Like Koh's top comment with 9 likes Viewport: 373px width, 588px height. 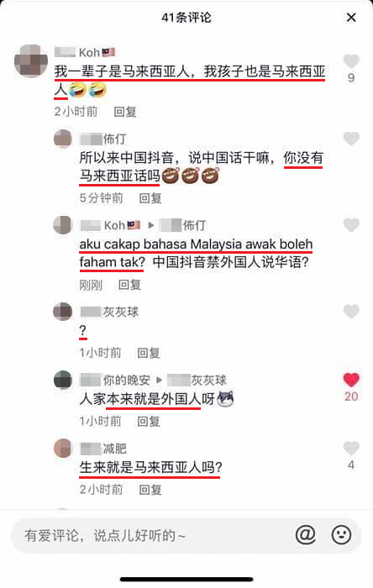coord(351,60)
